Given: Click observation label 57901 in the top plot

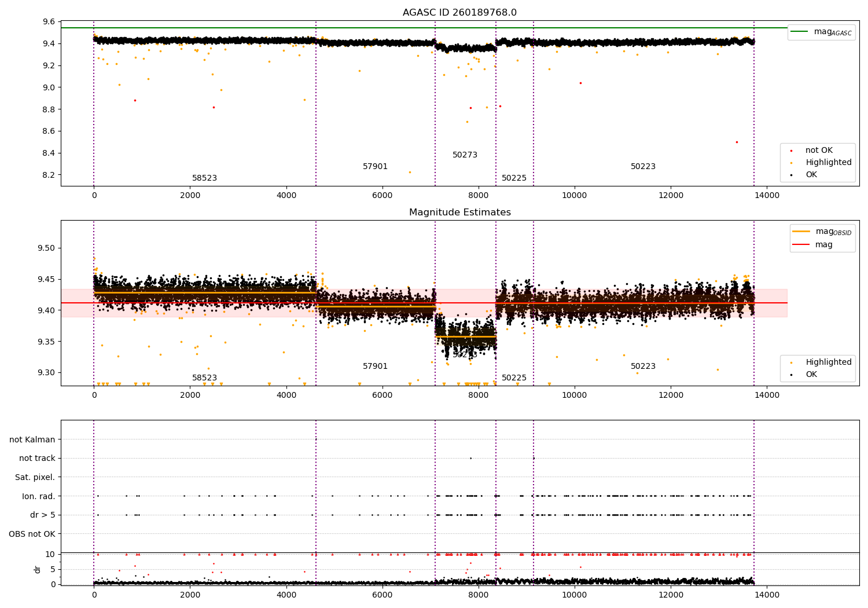Looking at the screenshot, I should click(x=375, y=167).
